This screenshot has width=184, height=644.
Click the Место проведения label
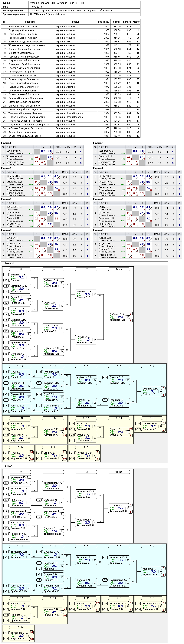(13, 11)
